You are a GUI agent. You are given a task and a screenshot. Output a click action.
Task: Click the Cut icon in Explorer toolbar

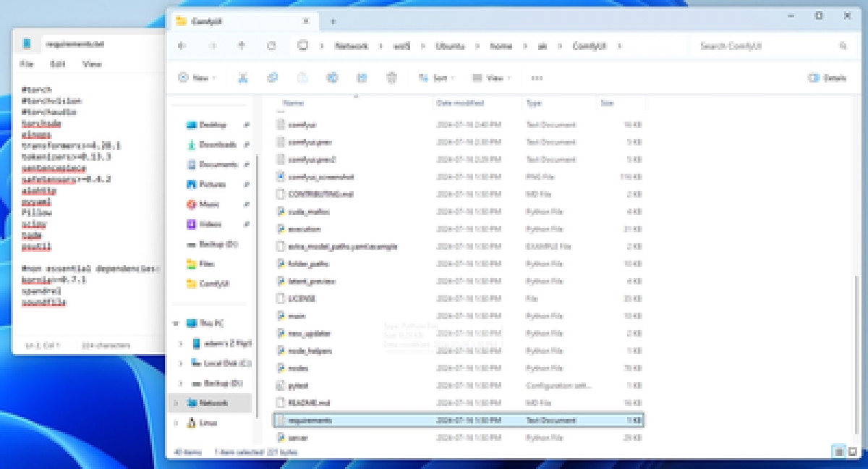click(243, 77)
